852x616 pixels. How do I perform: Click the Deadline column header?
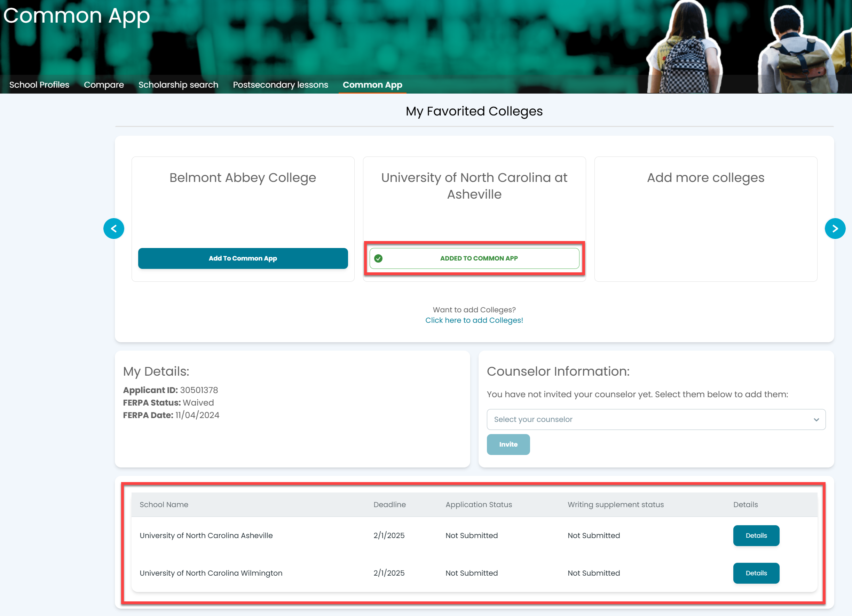(x=389, y=504)
